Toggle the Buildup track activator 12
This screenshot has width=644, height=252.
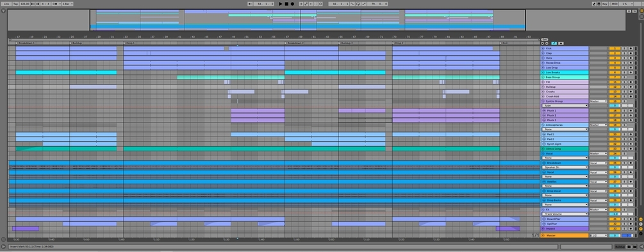coord(615,87)
